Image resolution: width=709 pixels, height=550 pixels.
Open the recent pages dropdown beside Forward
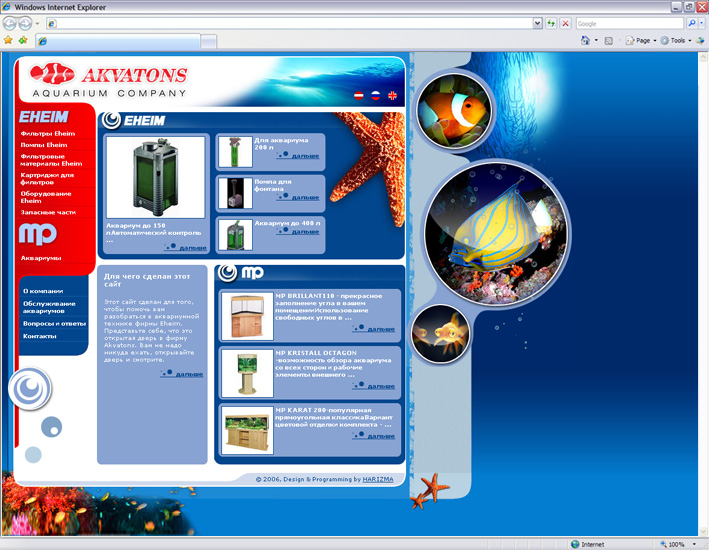(38, 23)
